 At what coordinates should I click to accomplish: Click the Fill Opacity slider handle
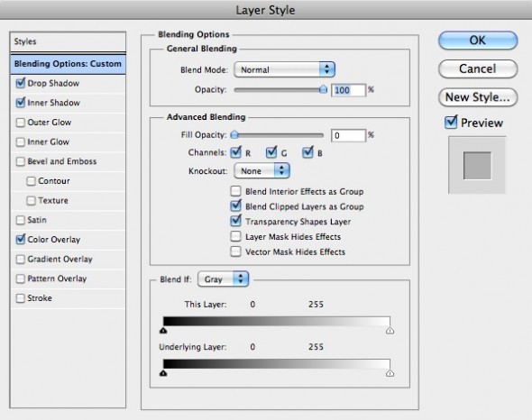click(x=234, y=135)
